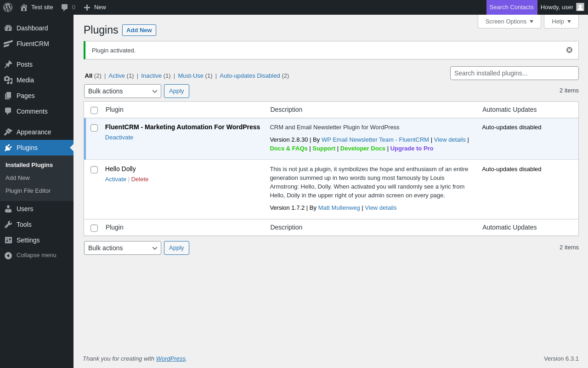This screenshot has height=368, width=588.
Task: Open the Tools wrench icon
Action: [8, 224]
